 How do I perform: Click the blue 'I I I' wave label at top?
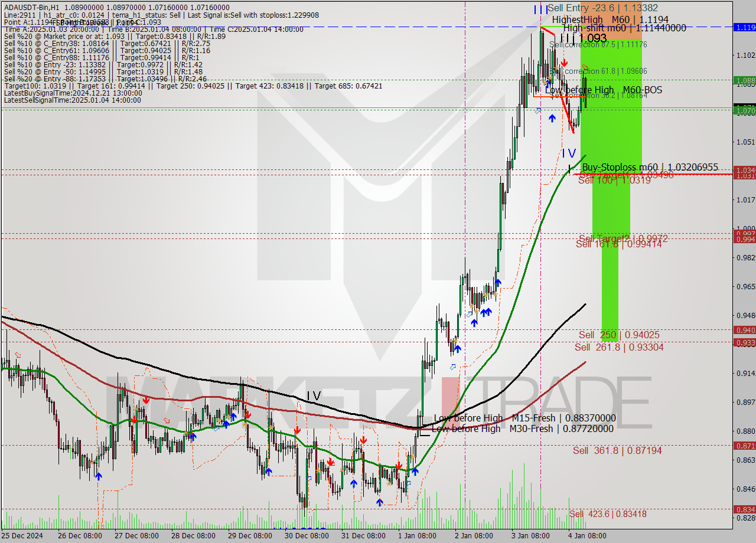(x=540, y=9)
